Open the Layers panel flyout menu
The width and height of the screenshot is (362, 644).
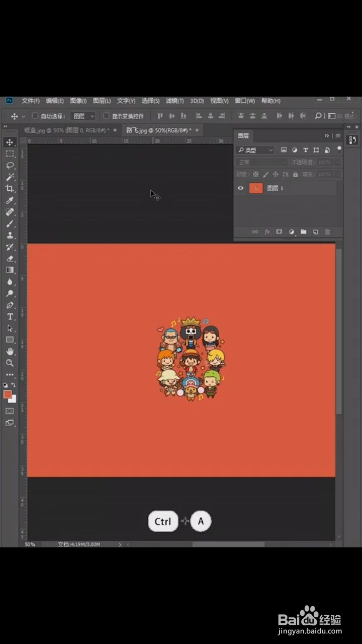338,136
